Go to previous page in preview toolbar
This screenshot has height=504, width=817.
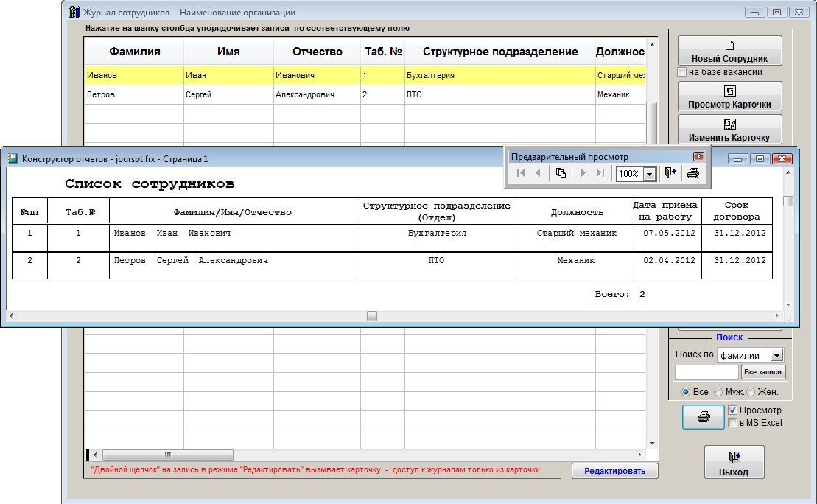(538, 173)
